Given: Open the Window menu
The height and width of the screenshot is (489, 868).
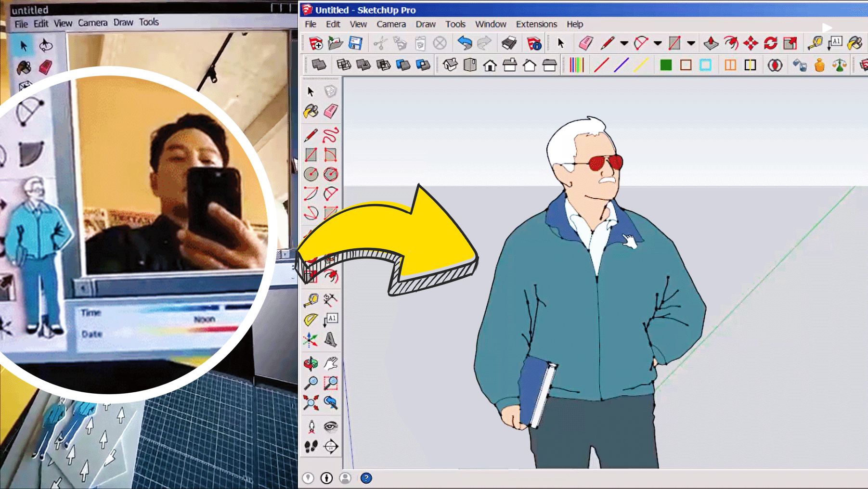Looking at the screenshot, I should [491, 24].
